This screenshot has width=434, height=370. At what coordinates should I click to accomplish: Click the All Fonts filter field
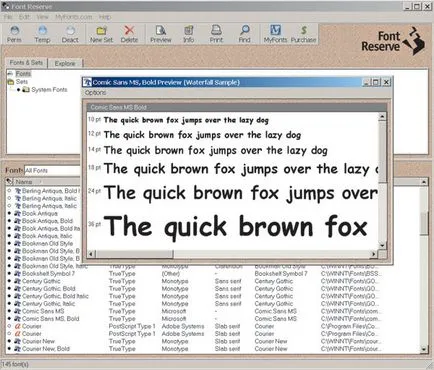52,170
